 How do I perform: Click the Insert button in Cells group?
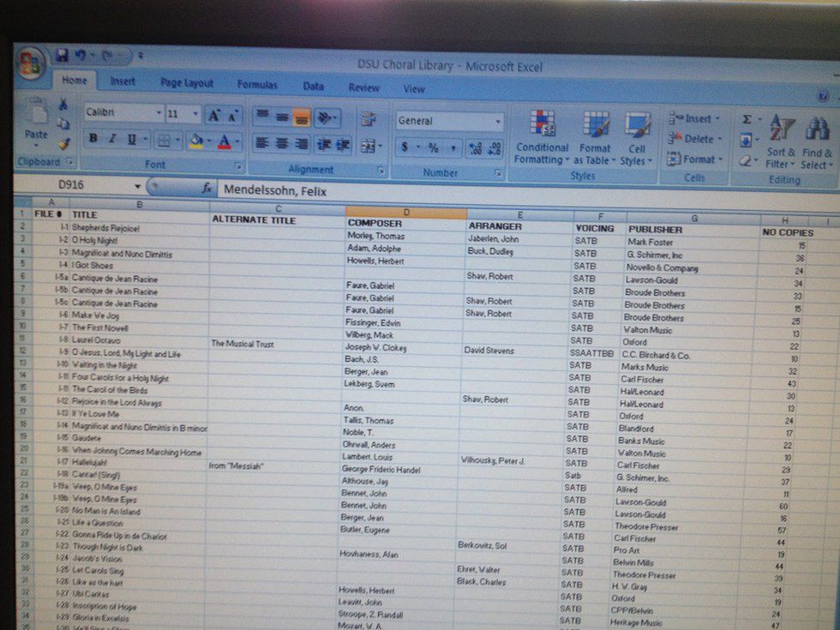(695, 118)
